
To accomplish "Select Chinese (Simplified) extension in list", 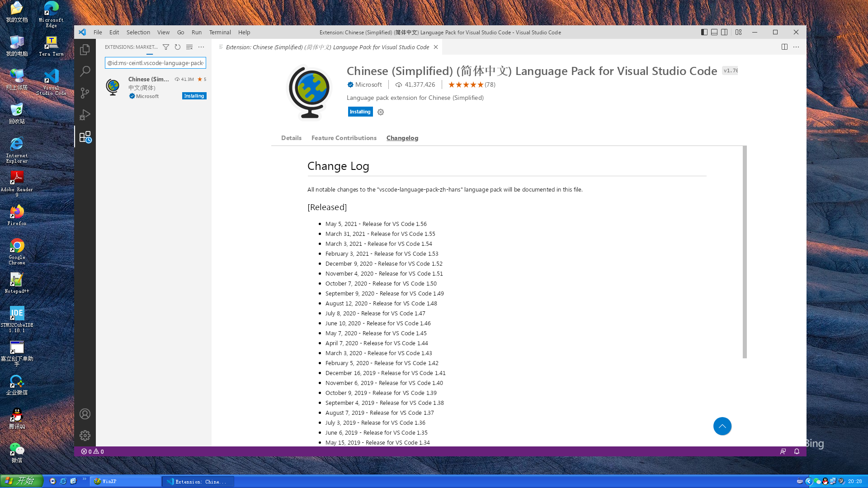I will 154,87.
